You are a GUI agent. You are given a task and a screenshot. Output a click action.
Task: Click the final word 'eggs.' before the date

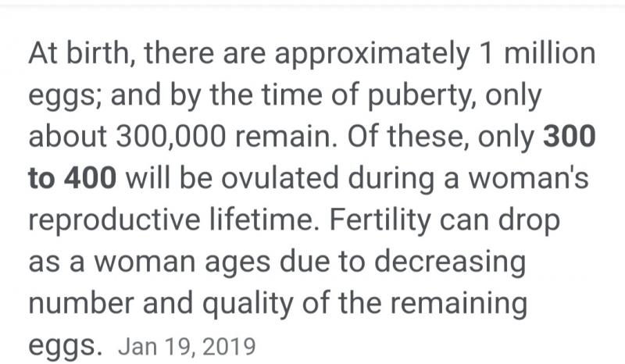(x=66, y=347)
